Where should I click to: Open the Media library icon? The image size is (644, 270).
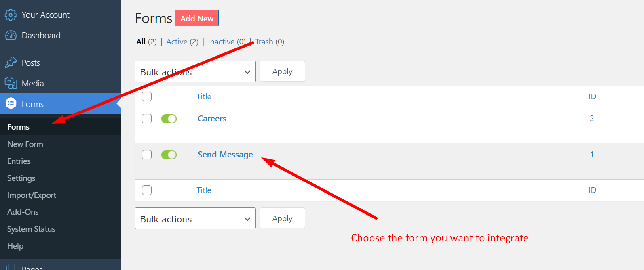(x=11, y=83)
